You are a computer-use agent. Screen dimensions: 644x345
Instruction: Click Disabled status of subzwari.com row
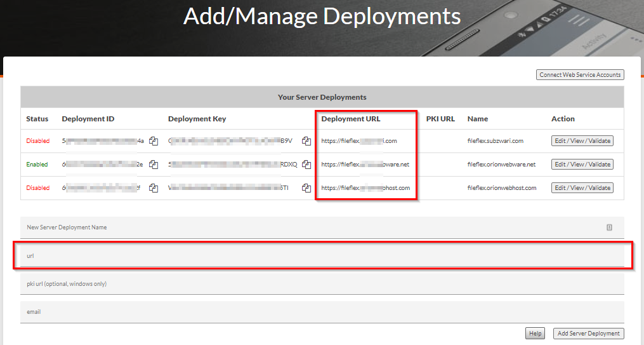tap(38, 140)
